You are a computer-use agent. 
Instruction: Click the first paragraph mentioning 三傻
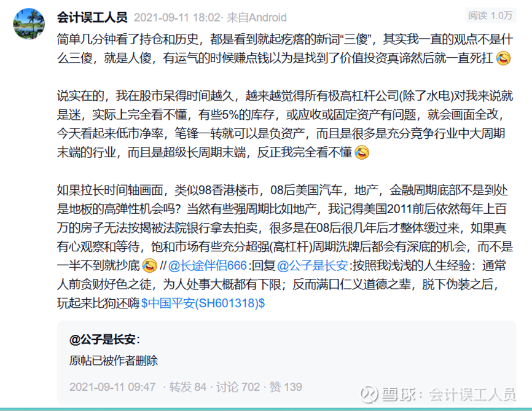pos(284,49)
